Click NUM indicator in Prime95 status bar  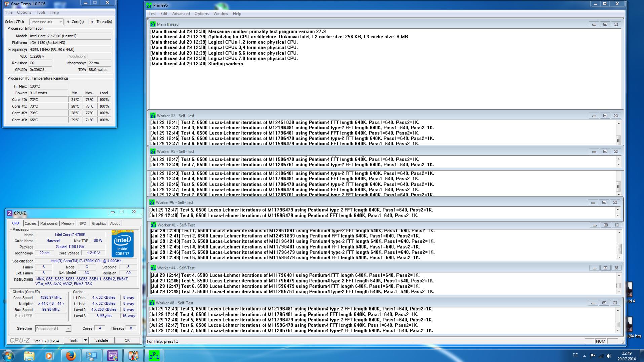click(x=601, y=341)
